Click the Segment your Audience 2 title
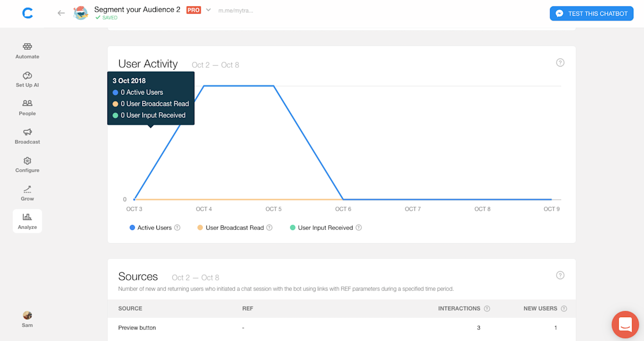 pyautogui.click(x=137, y=9)
